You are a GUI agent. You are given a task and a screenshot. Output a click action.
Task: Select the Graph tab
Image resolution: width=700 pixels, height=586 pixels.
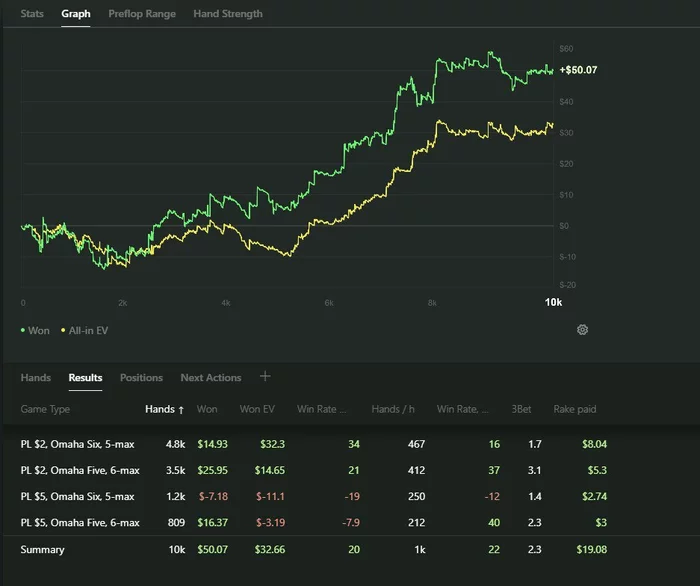(76, 14)
